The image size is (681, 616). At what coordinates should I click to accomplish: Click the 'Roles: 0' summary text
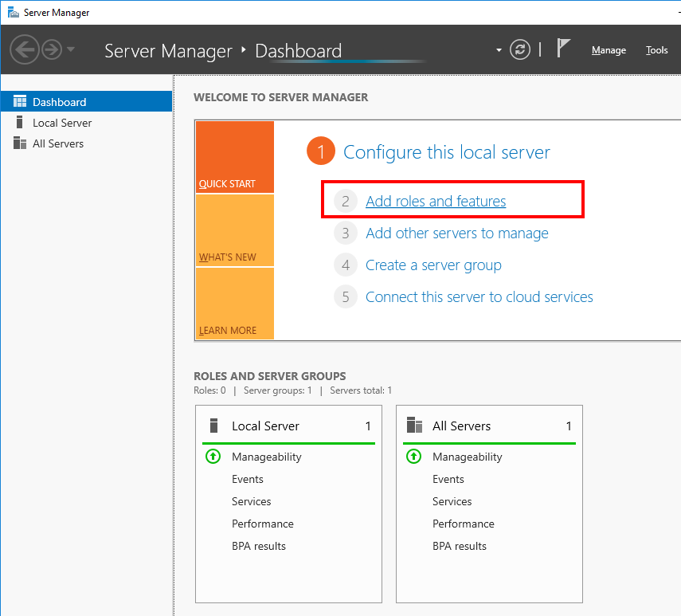[209, 390]
